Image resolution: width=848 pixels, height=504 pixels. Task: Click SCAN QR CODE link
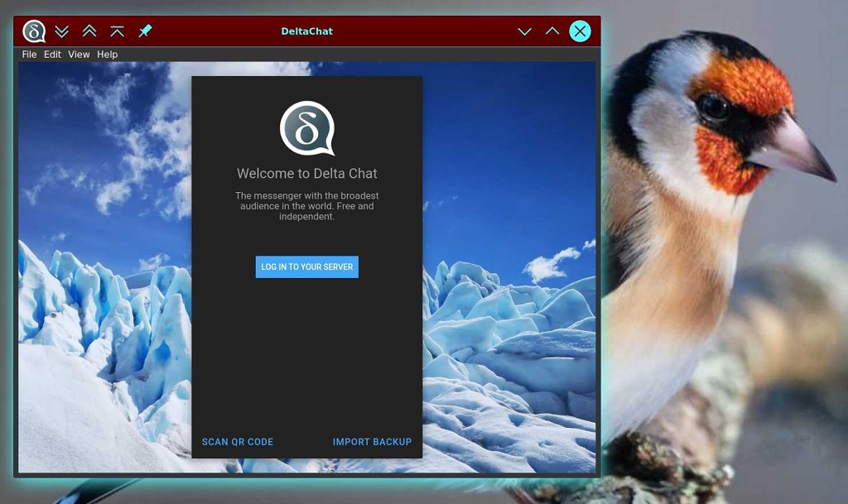(x=238, y=442)
